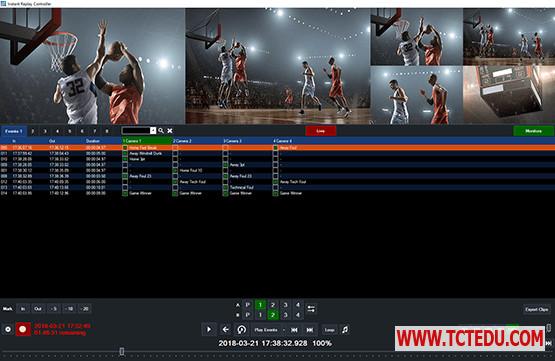Image resolution: width=555 pixels, height=361 pixels.
Task: Click the large left preview of player 32
Action: pyautogui.click(x=92, y=66)
